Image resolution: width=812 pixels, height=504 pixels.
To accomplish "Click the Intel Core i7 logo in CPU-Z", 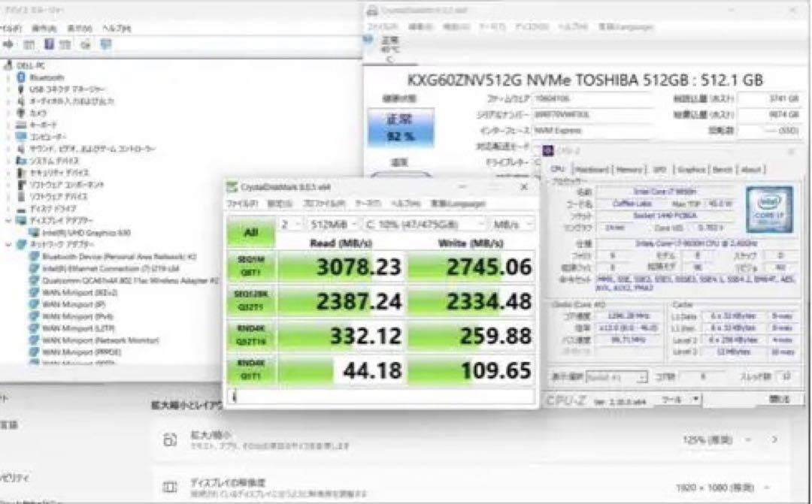I will click(770, 209).
